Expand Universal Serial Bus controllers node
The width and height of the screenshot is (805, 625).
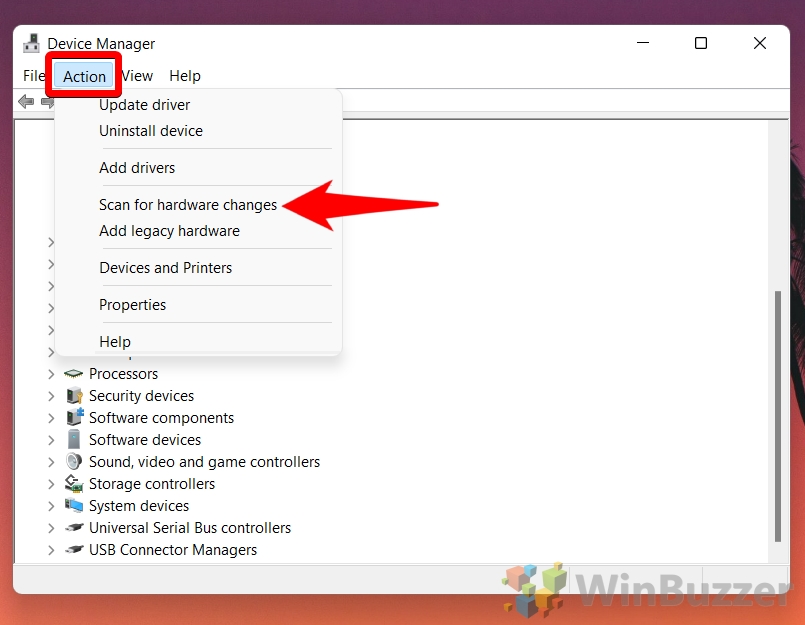point(51,528)
